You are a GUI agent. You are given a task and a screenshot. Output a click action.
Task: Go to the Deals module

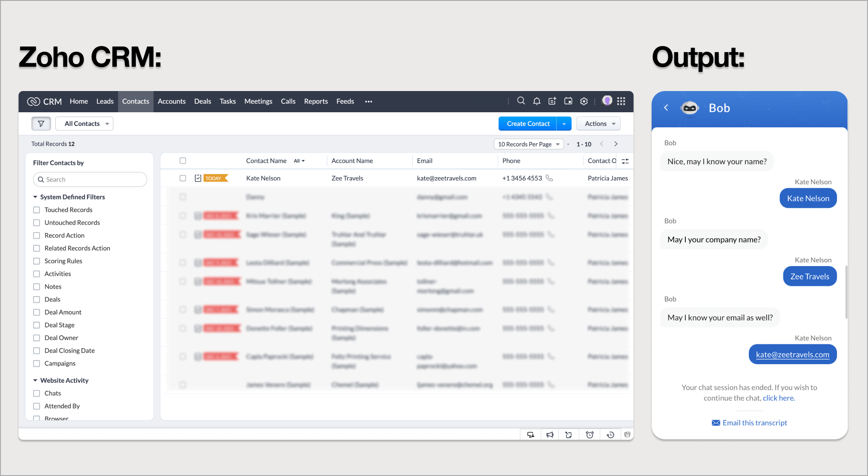pyautogui.click(x=203, y=101)
